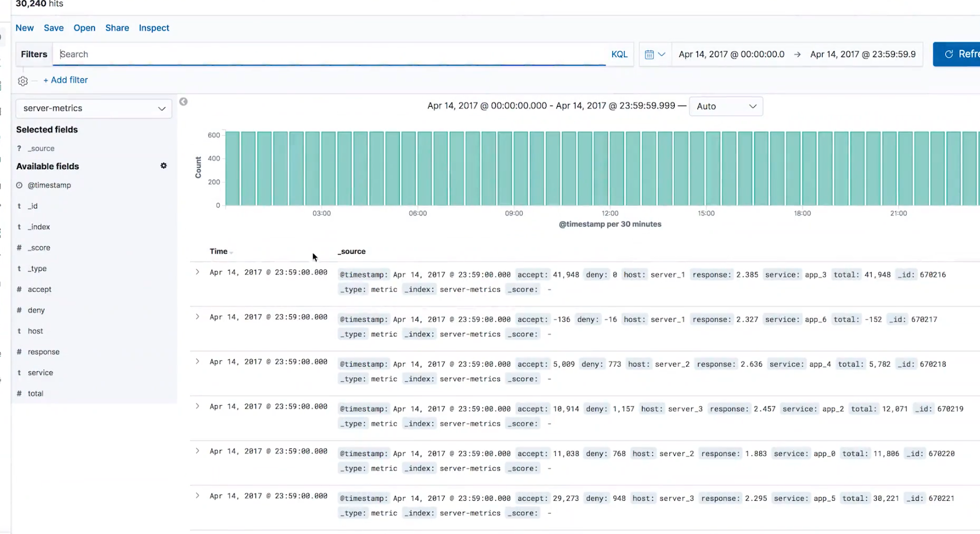Switch the KQL query language button
Viewport: 980px width, 534px height.
coord(619,54)
